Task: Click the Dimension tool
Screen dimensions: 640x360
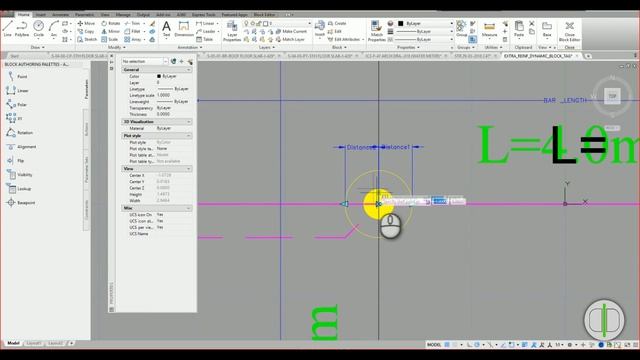Action: coord(184,29)
